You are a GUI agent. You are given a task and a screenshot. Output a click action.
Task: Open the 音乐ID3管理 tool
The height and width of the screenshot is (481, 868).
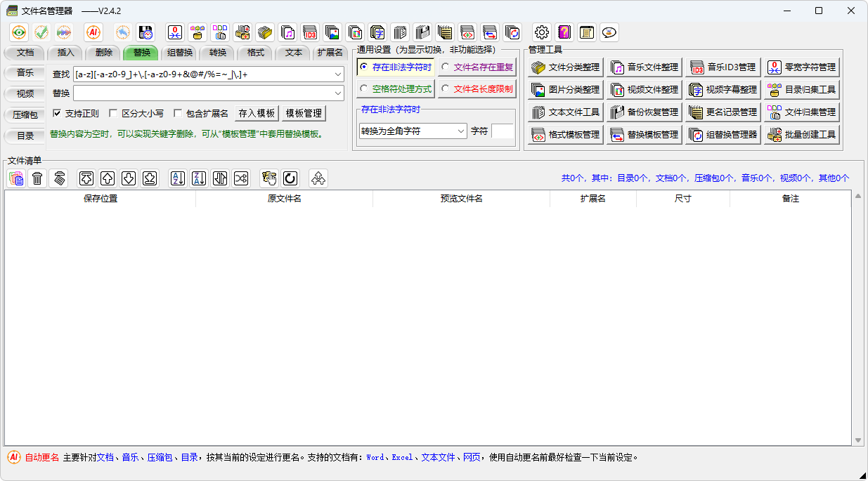pyautogui.click(x=723, y=67)
